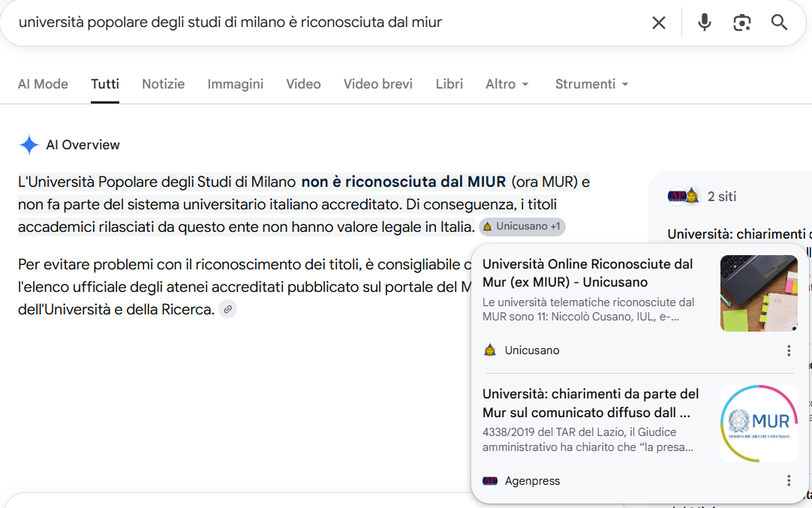Click the Unicusano site favicon
812x508 pixels.
point(489,351)
